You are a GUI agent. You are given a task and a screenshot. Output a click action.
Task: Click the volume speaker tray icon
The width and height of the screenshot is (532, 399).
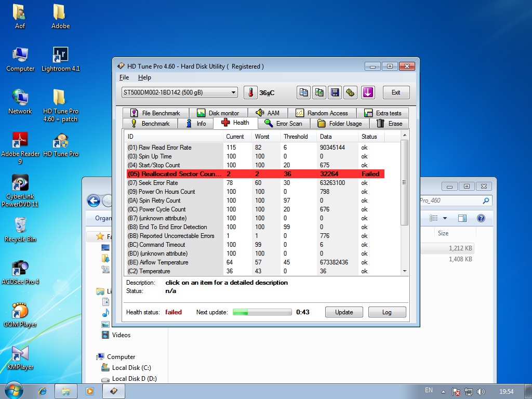click(x=481, y=392)
